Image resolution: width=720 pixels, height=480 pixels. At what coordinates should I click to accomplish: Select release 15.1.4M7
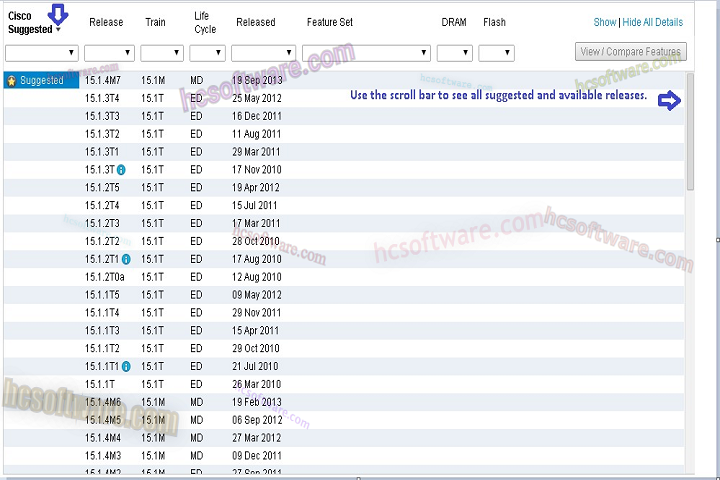(x=103, y=80)
